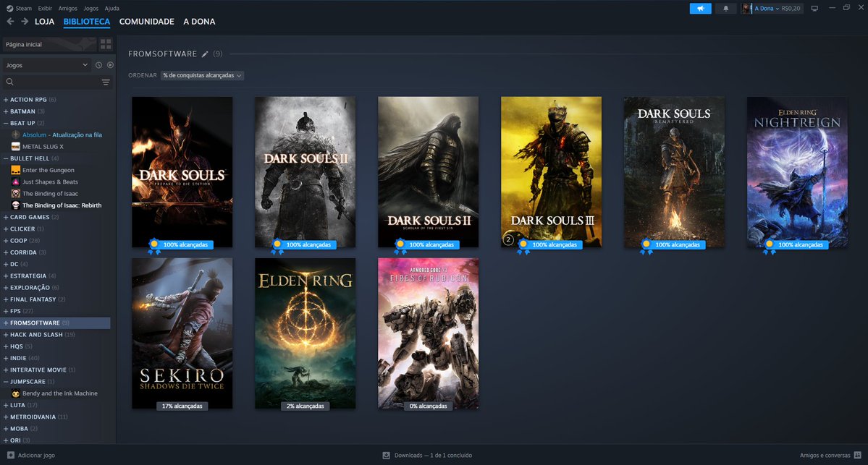The width and height of the screenshot is (868, 465).
Task: Click the library search magnifier
Action: coord(9,82)
